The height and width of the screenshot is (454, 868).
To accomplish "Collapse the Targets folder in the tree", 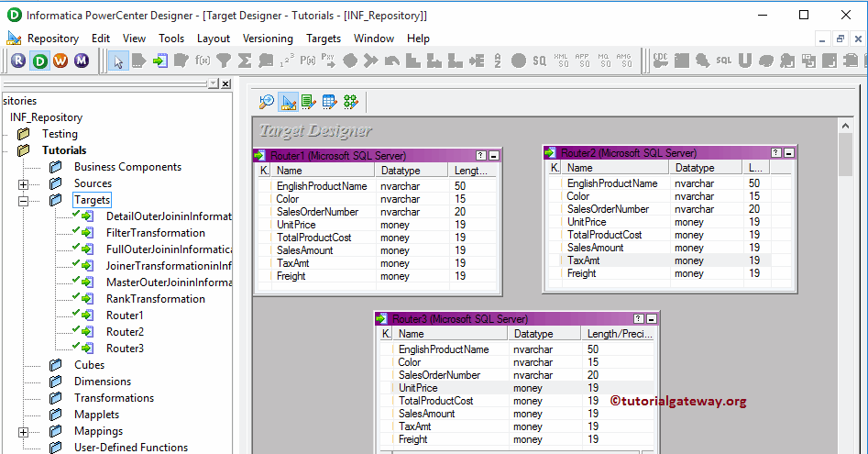I will tap(24, 200).
